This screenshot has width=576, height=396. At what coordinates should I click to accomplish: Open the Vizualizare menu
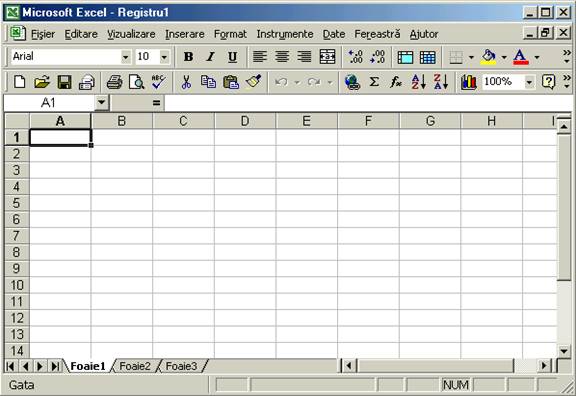131,34
